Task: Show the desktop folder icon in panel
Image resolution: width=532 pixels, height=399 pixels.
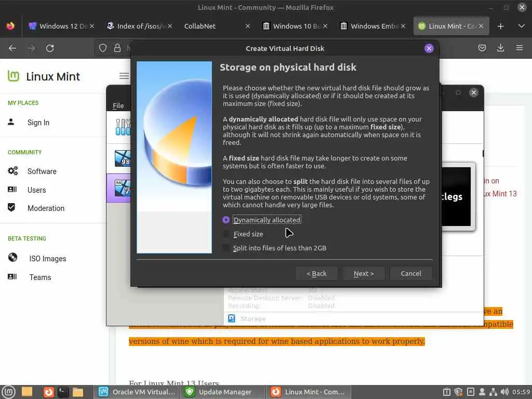Action: coord(27,392)
